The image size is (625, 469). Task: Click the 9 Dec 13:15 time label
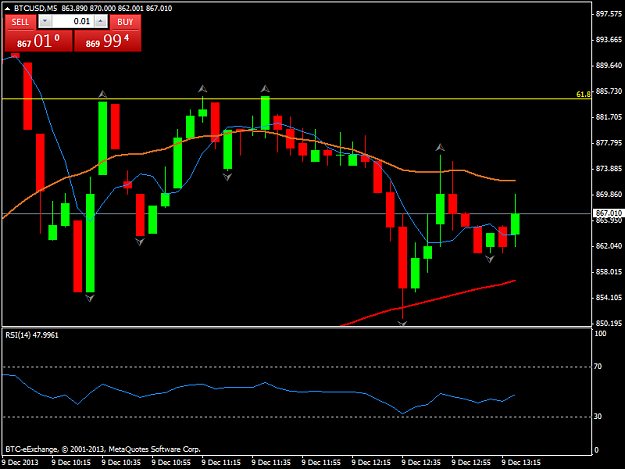coord(521,463)
